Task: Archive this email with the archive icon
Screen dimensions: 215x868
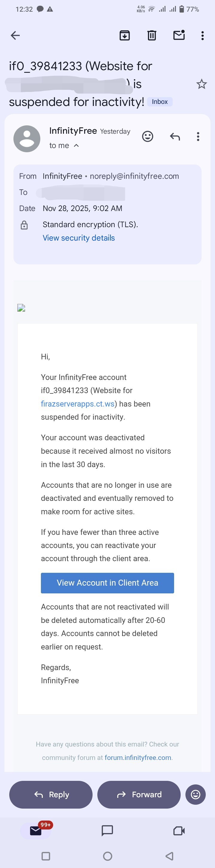Action: tap(125, 36)
